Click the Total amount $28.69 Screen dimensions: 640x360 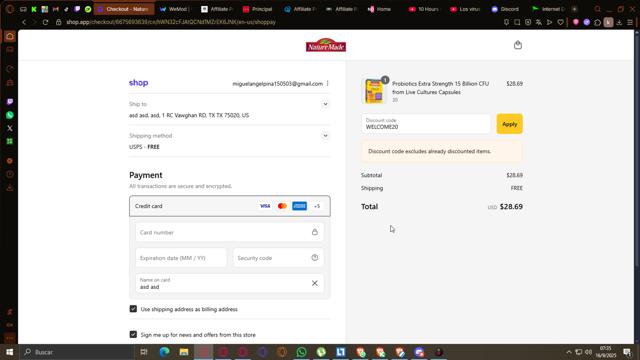511,207
